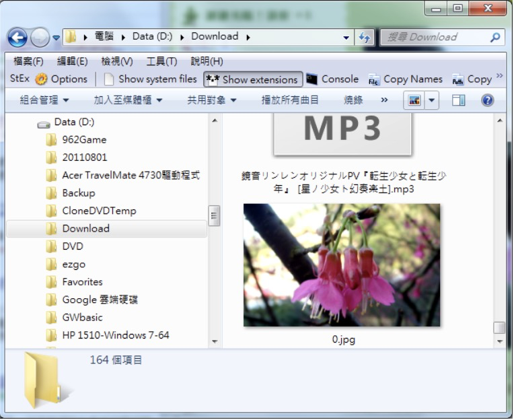Screen dimensions: 514x420
Task: Toggle Show system files
Action: (x=151, y=79)
